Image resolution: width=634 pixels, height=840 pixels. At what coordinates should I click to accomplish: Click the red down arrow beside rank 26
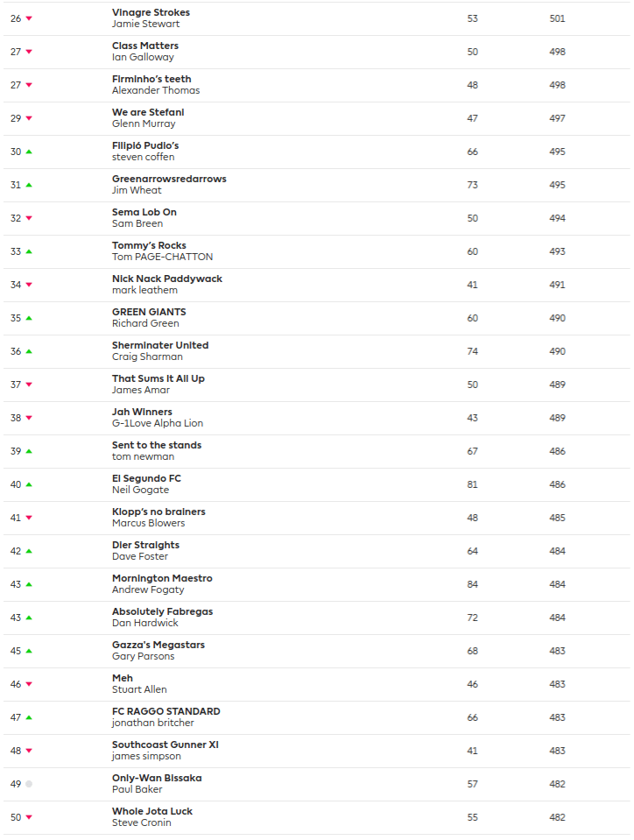pos(29,18)
